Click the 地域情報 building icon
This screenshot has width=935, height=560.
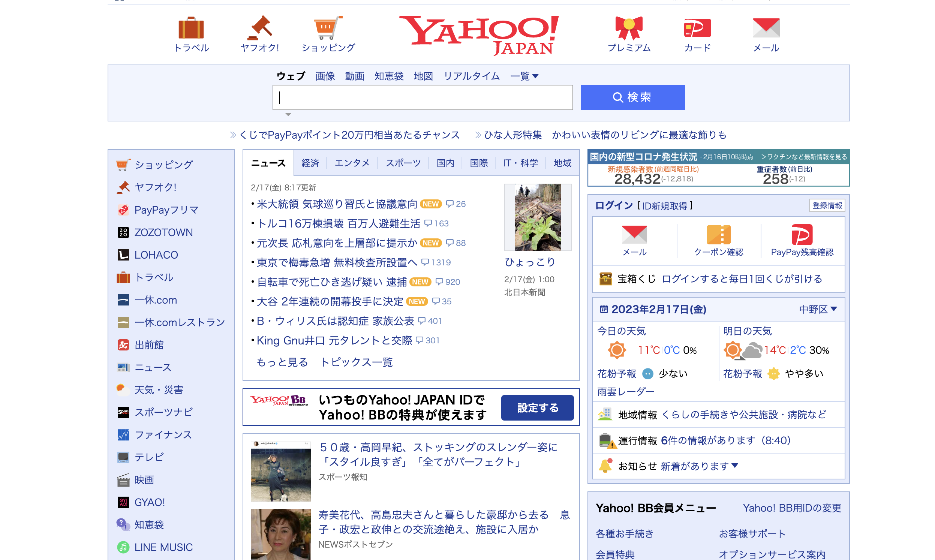coord(605,414)
